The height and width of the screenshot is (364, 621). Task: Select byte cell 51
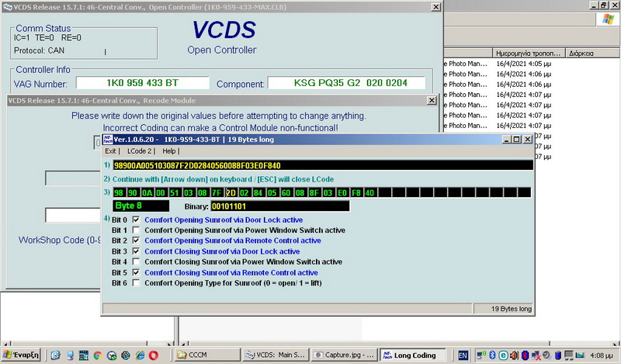tap(175, 193)
